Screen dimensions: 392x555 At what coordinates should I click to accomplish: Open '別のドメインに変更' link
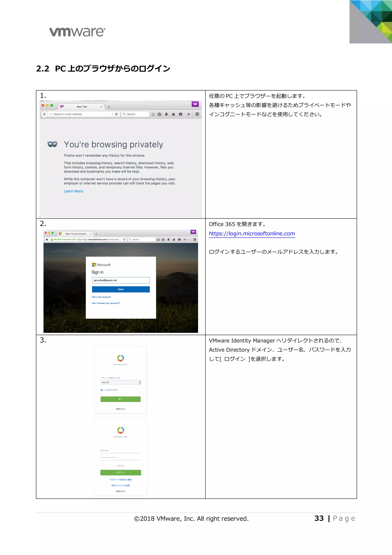pos(121,485)
